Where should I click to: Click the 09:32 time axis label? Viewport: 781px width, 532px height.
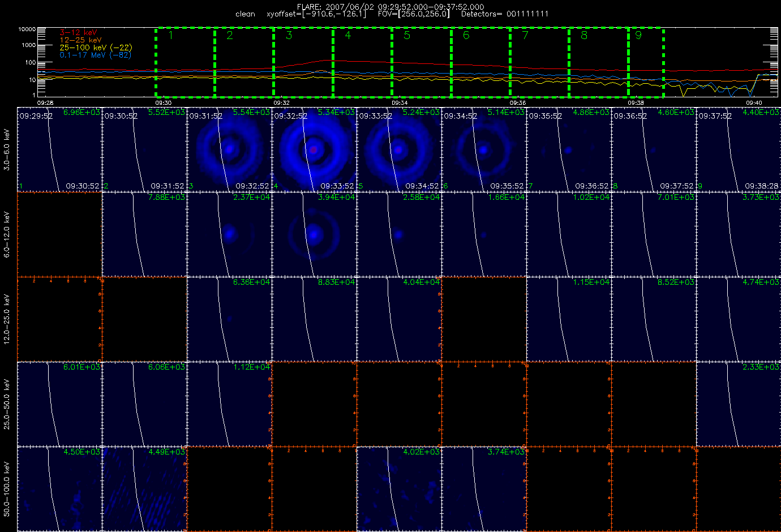click(x=281, y=103)
